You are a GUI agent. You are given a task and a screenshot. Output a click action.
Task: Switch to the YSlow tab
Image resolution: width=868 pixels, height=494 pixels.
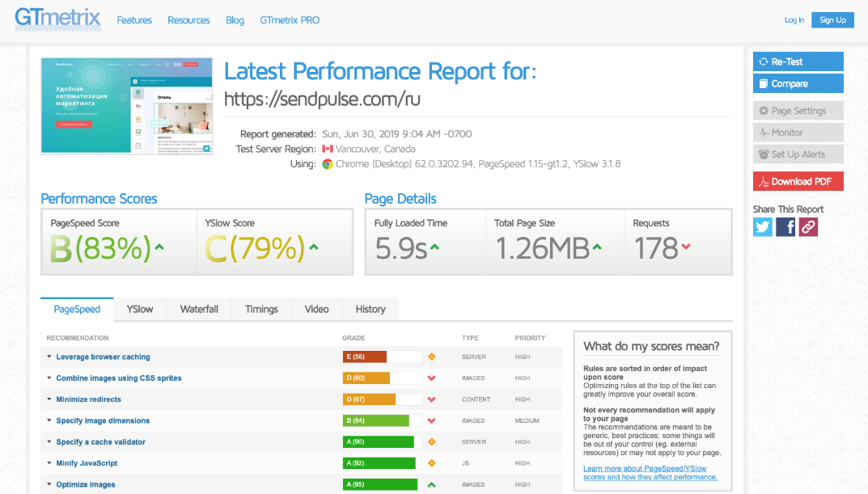(140, 309)
